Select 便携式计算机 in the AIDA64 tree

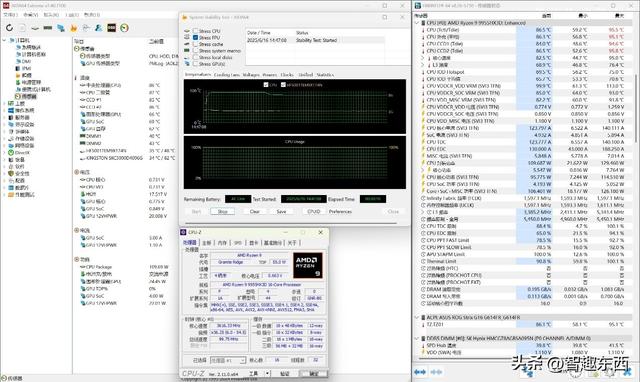coord(33,89)
